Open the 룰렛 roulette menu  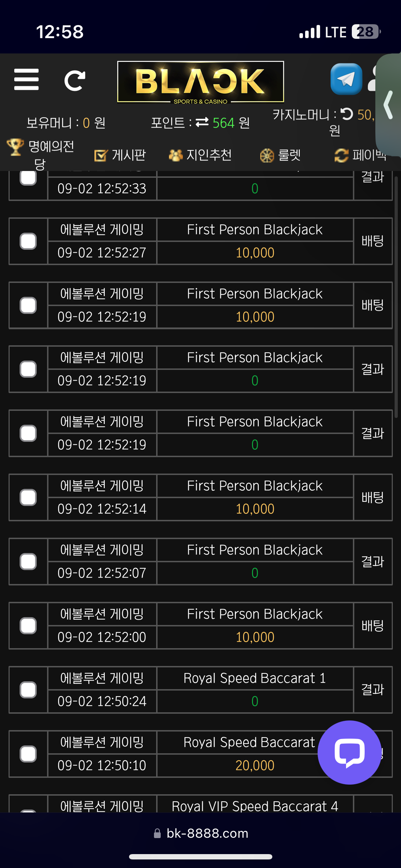point(280,155)
